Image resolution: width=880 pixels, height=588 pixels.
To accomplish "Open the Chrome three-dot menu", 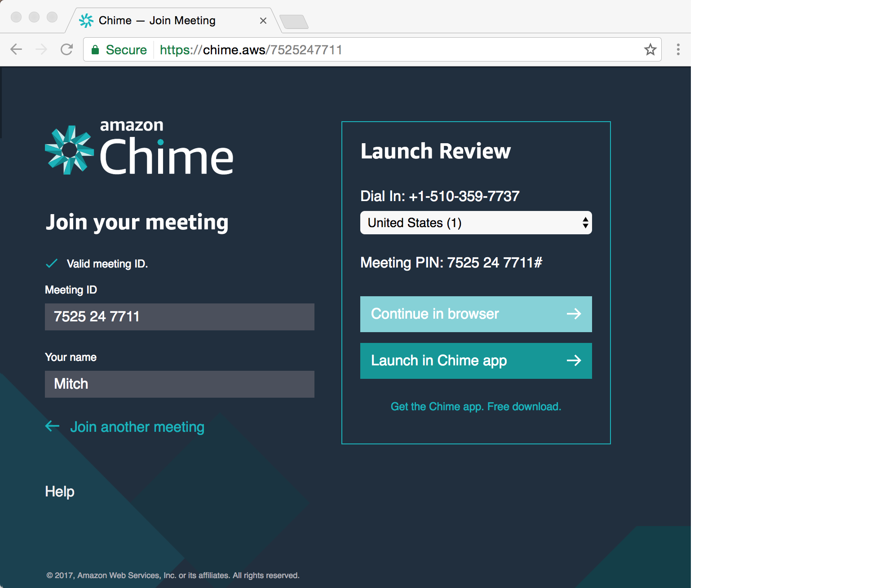I will tap(678, 49).
